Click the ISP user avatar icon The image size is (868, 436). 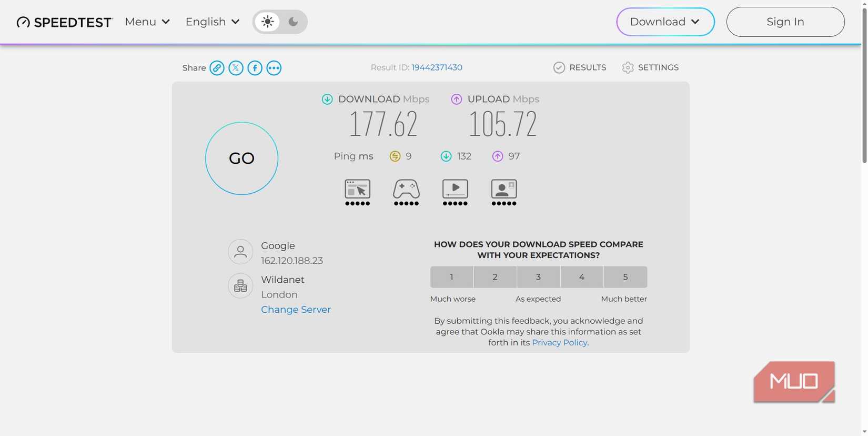(x=240, y=252)
